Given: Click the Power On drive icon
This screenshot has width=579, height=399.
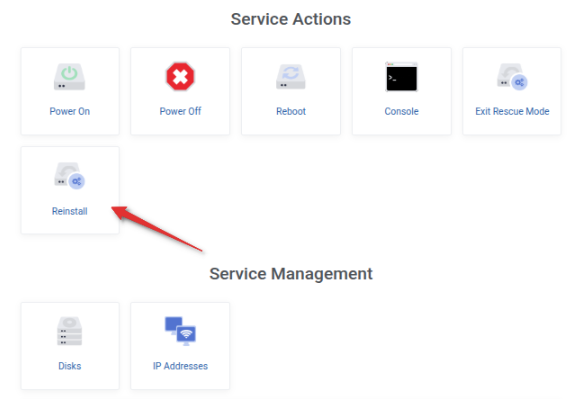Looking at the screenshot, I should tap(69, 76).
